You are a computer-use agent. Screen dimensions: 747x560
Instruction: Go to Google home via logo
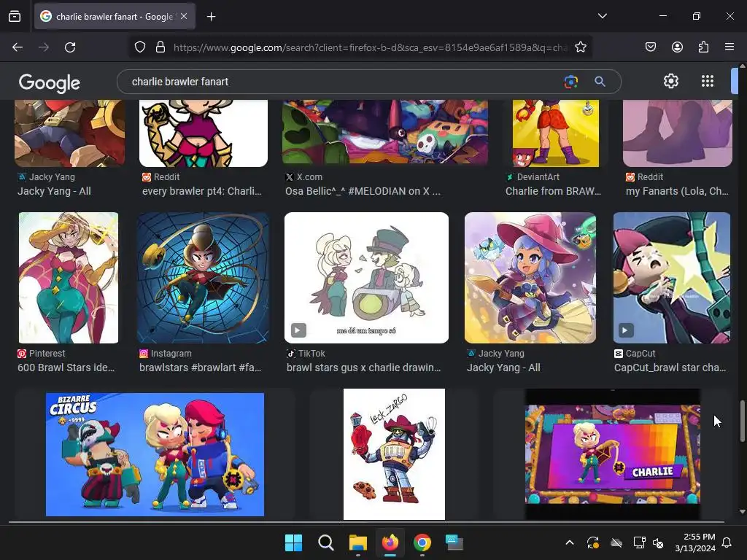[50, 83]
